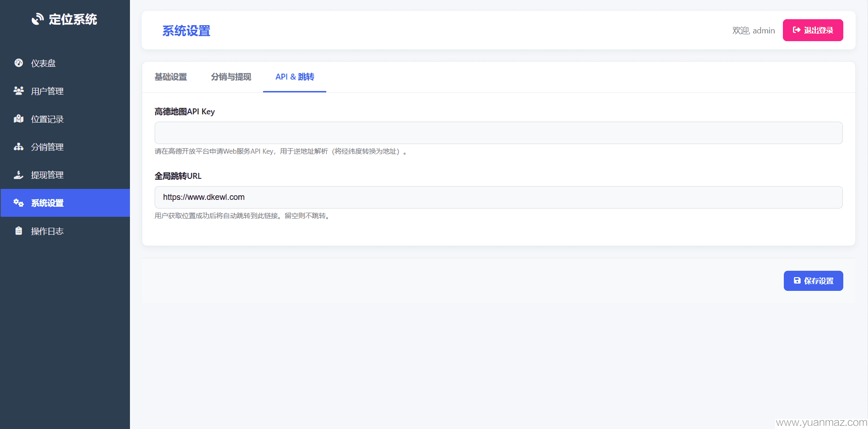Click the map marker icon beside 位置记录

tap(19, 119)
